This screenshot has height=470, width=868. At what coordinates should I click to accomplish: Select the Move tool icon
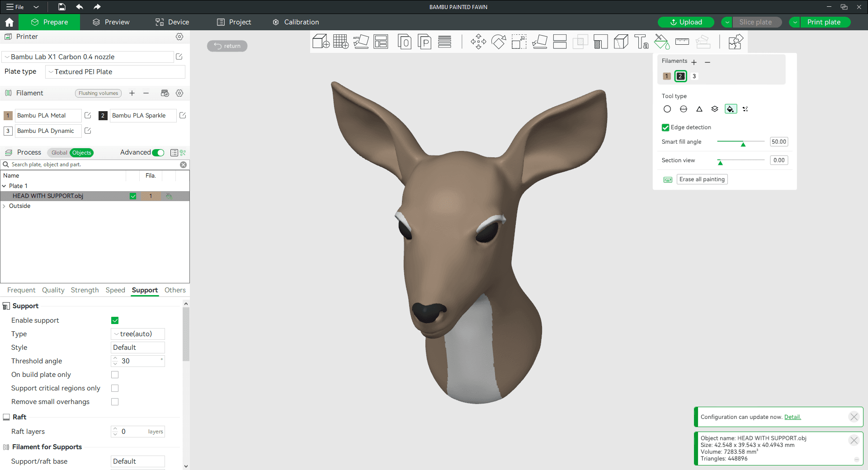tap(478, 42)
